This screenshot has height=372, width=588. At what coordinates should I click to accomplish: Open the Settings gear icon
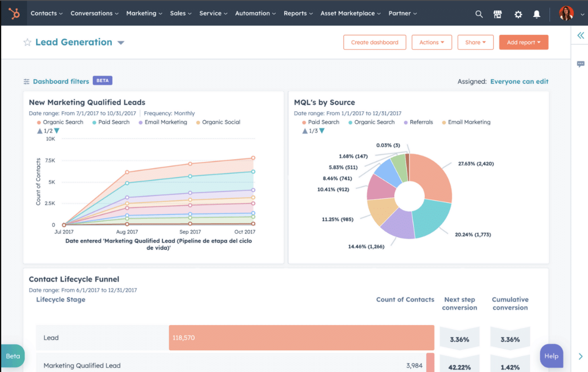(518, 14)
